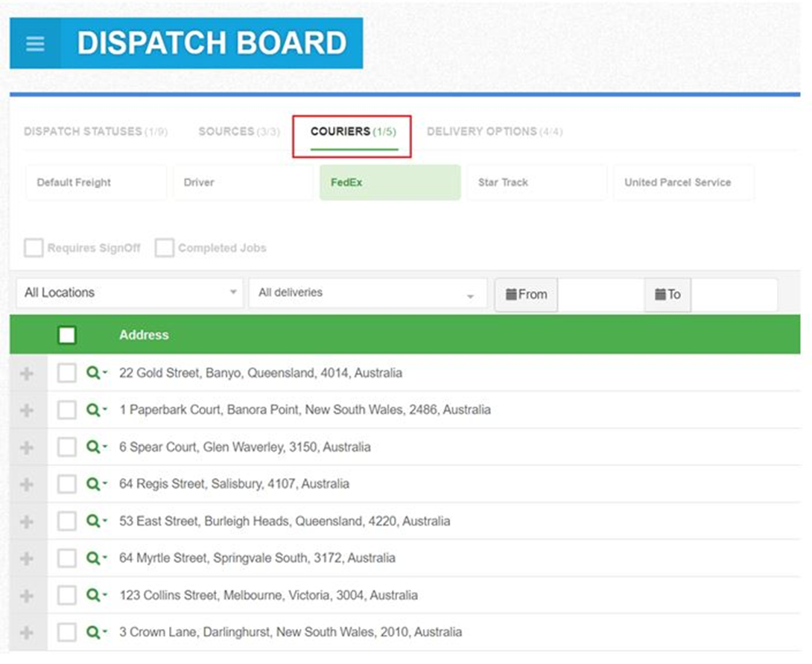
Task: Select the Couriers tab
Action: click(x=353, y=132)
